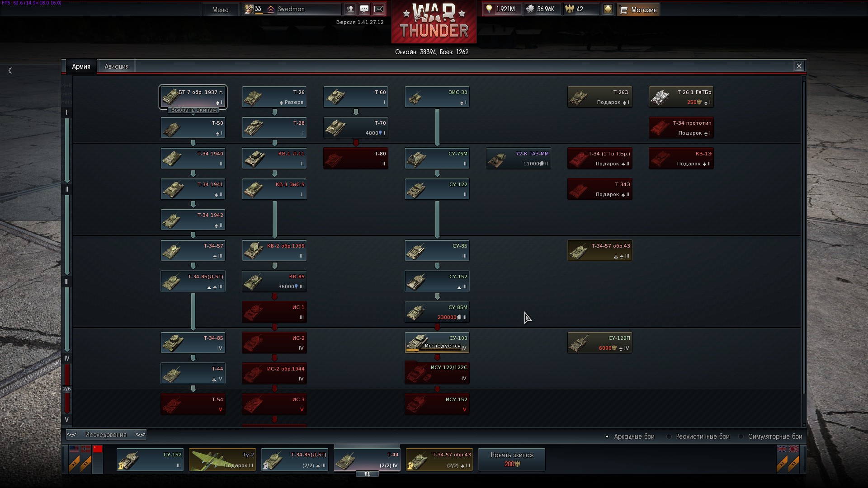Open Swedman player profile dropdown
Screen dimensions: 868x488
click(291, 9)
